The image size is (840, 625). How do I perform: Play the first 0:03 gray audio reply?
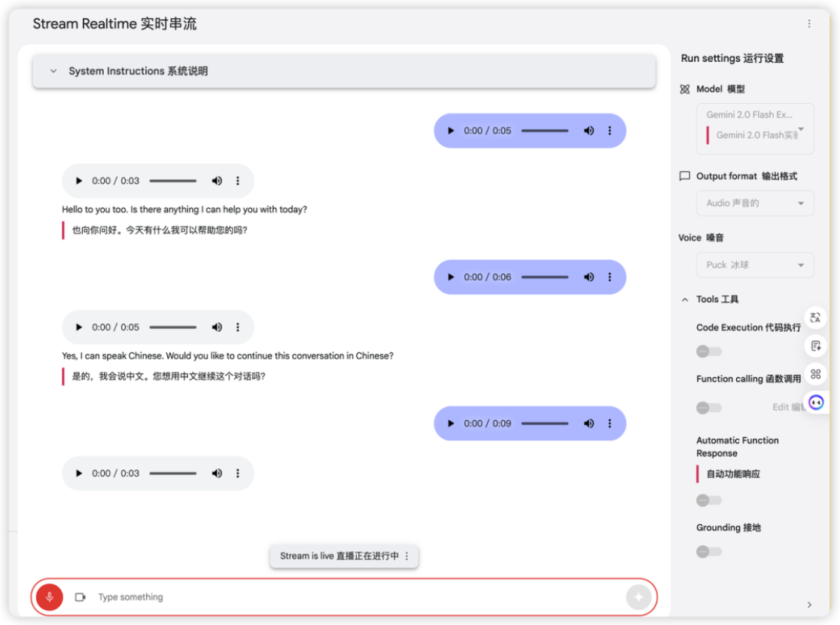coord(79,181)
